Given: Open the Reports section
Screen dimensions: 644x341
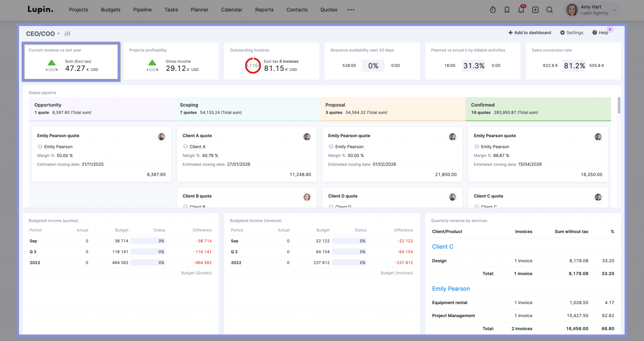Looking at the screenshot, I should pos(264,9).
